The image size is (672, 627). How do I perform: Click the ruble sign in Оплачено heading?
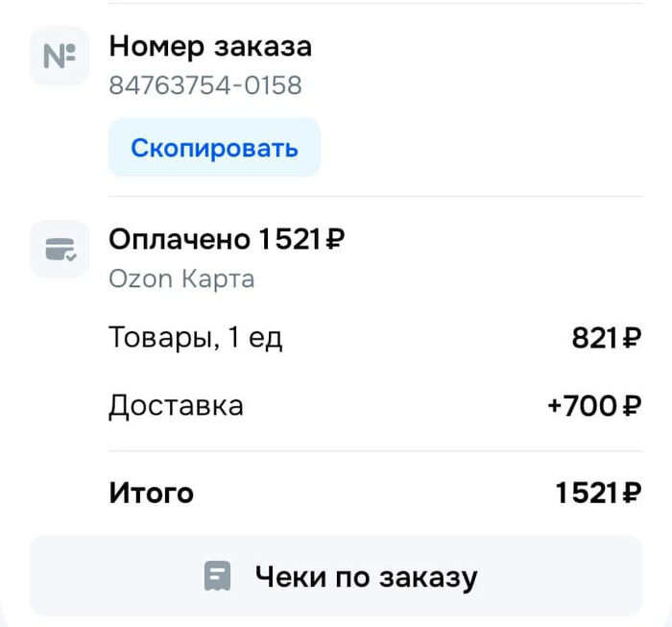click(x=333, y=239)
